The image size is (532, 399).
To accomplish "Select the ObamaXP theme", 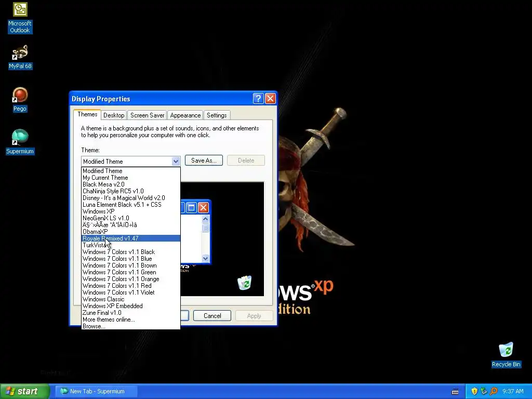I will coord(130,232).
